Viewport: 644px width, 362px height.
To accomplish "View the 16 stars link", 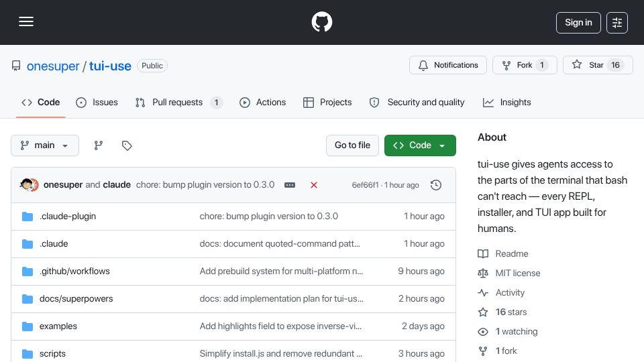I will [511, 312].
